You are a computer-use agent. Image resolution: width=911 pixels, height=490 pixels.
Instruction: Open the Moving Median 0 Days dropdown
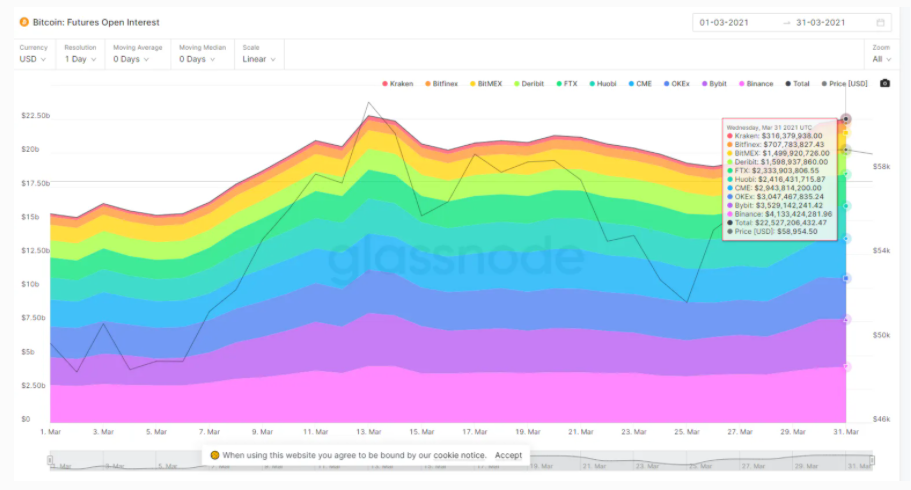tap(197, 59)
